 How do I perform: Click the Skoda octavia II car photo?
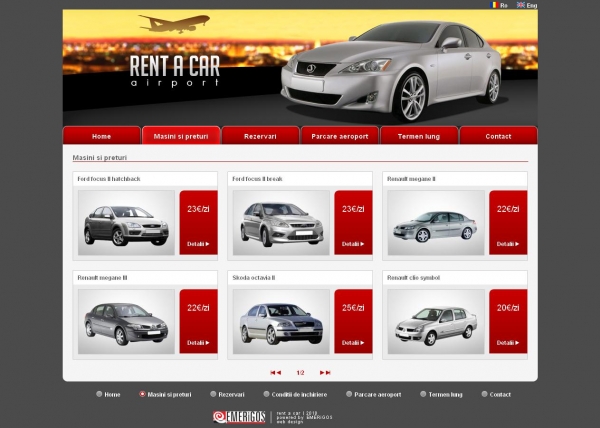click(281, 321)
